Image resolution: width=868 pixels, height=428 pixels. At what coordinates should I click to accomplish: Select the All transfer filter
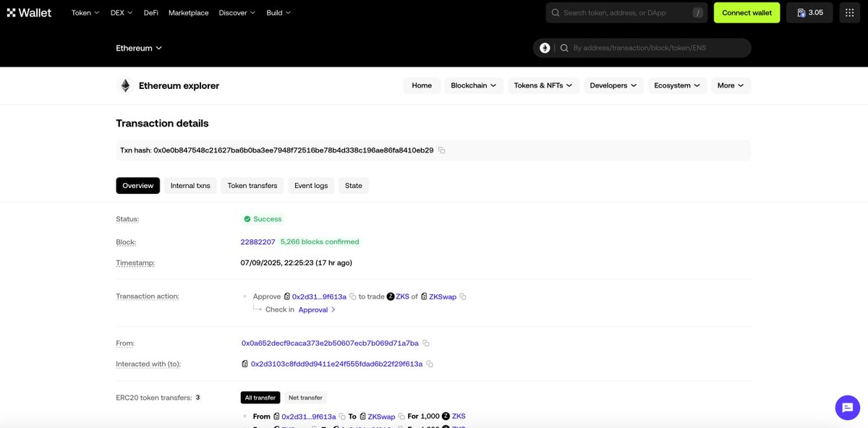[x=260, y=398]
